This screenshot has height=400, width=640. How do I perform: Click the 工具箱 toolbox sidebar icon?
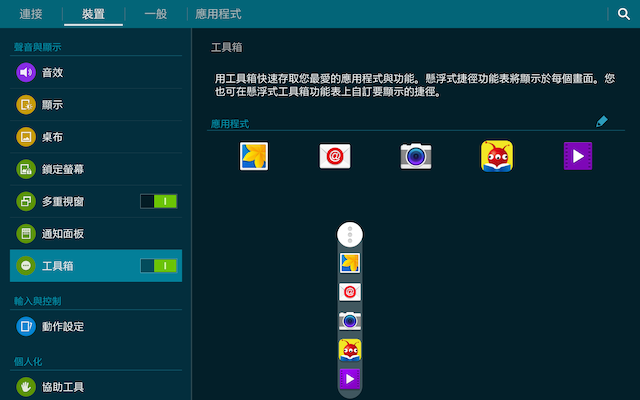click(26, 266)
